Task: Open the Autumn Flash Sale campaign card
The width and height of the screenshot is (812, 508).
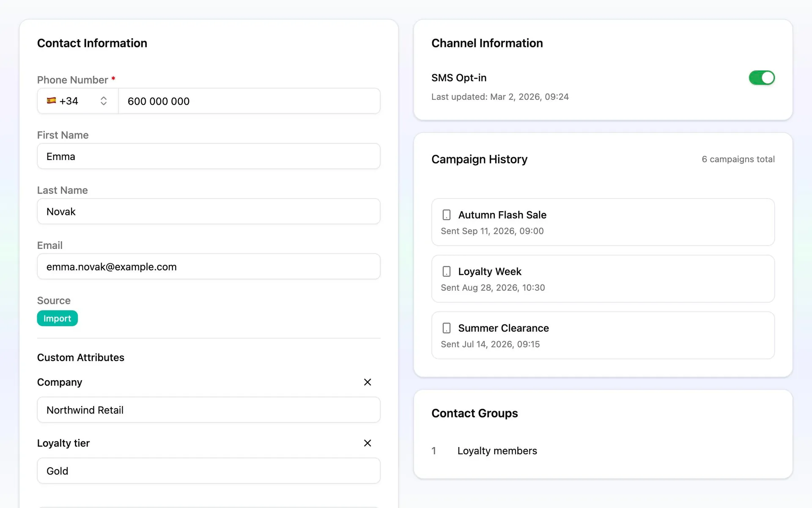Action: point(603,222)
